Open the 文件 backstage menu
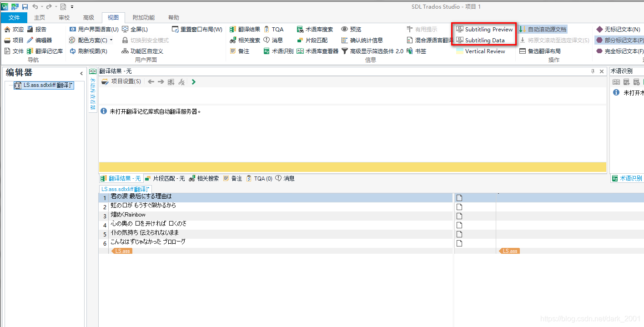Viewport: 644px width, 327px height. [14, 18]
